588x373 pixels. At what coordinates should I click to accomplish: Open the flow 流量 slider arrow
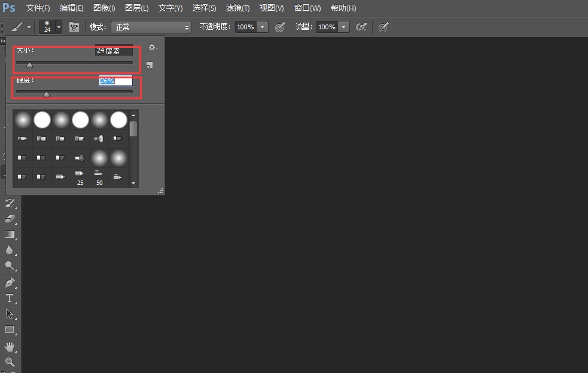[344, 27]
